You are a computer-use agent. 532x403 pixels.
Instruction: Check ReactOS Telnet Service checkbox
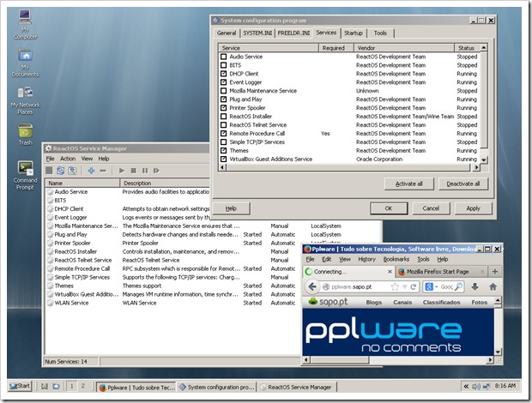coord(224,124)
